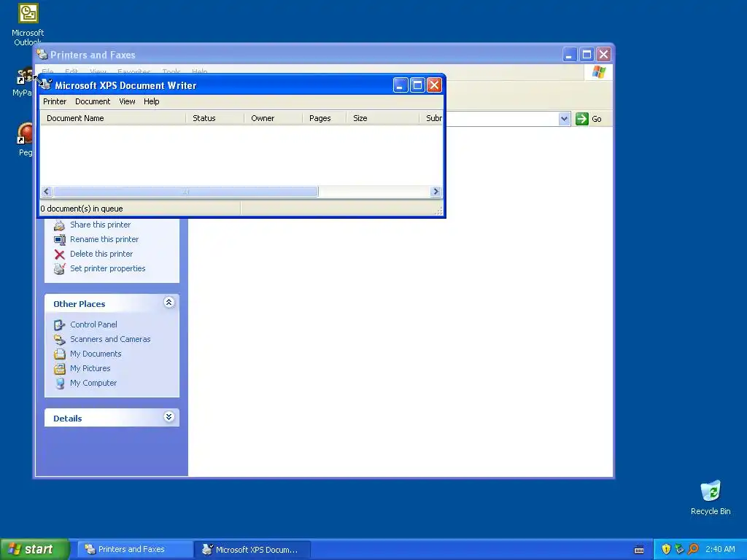Sort queue by Owner column header
Image resolution: width=747 pixels, height=560 pixels.
274,118
